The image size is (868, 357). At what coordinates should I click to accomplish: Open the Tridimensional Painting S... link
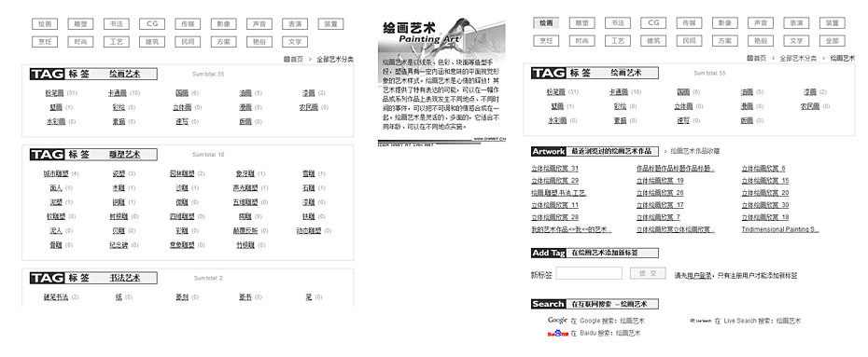tap(780, 229)
